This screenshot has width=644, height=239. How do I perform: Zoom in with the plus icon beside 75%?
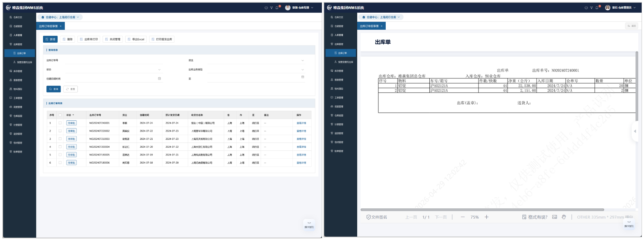point(487,217)
